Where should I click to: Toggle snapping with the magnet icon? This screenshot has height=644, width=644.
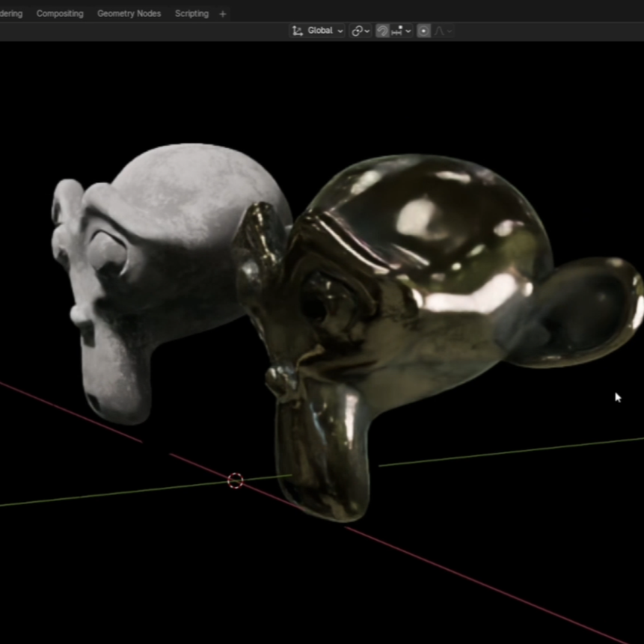click(382, 31)
